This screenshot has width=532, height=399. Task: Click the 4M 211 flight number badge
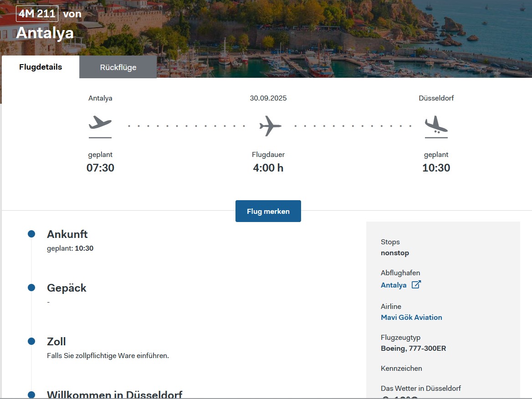37,14
